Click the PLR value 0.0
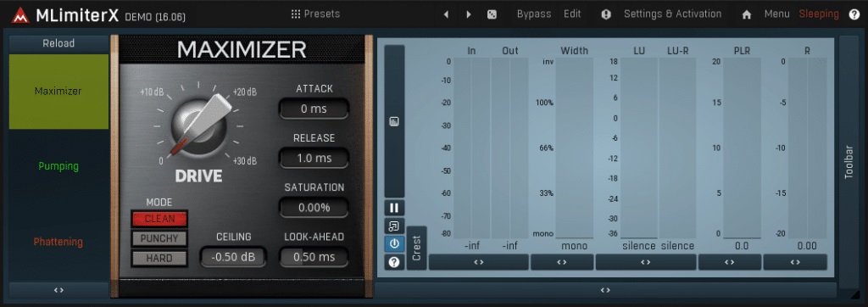This screenshot has height=307, width=868. tap(742, 245)
